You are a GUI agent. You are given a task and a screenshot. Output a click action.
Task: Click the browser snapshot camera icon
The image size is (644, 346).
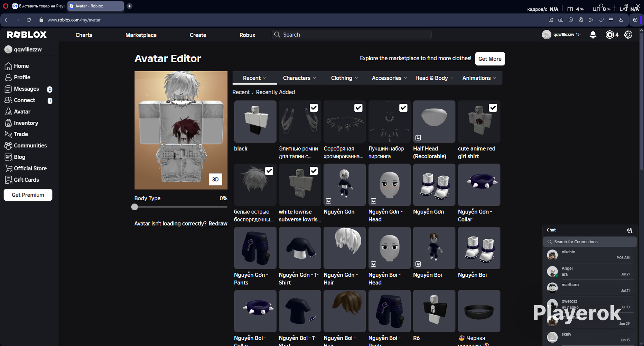[561, 20]
